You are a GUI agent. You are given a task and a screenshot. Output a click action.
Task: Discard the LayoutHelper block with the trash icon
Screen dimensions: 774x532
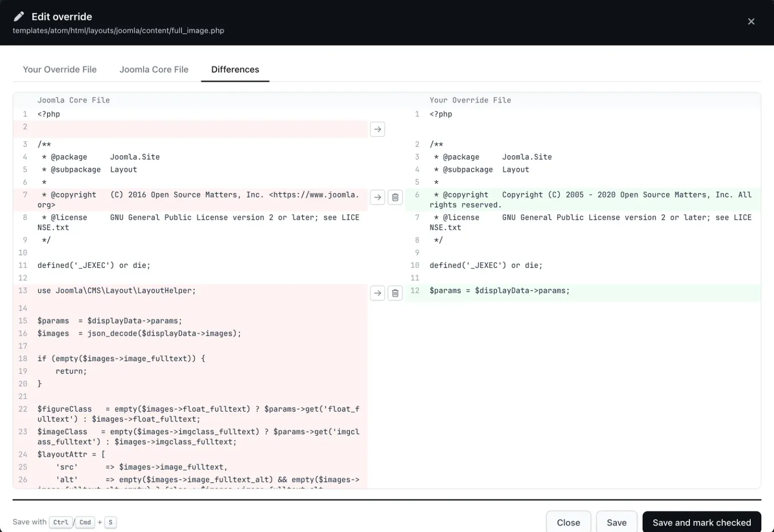(x=395, y=293)
